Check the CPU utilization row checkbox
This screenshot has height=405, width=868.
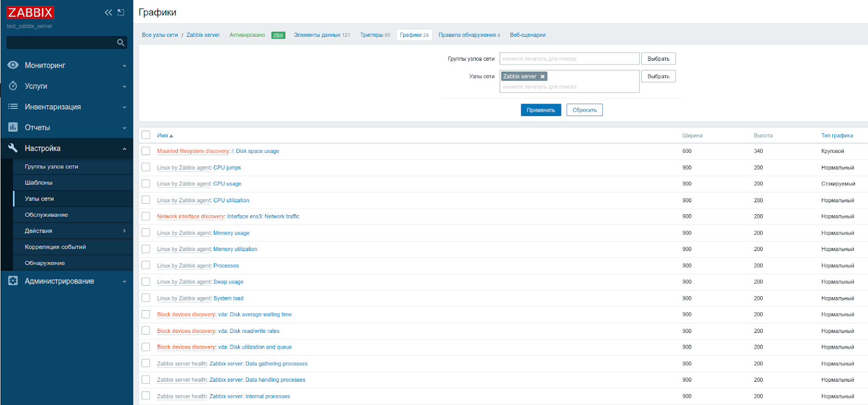point(146,200)
